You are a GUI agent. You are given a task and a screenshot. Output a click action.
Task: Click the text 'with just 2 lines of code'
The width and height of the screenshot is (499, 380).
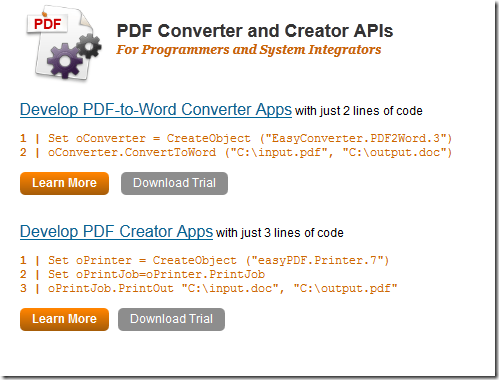(359, 111)
